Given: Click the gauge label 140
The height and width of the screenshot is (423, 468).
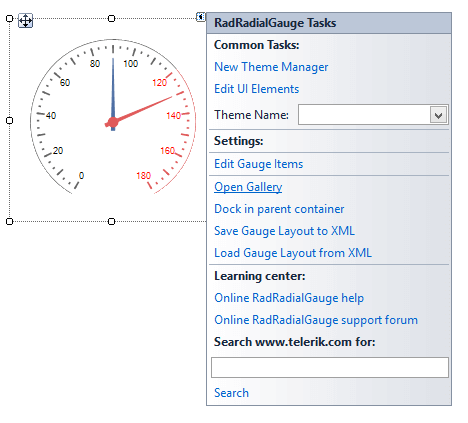Looking at the screenshot, I should pos(173,116).
